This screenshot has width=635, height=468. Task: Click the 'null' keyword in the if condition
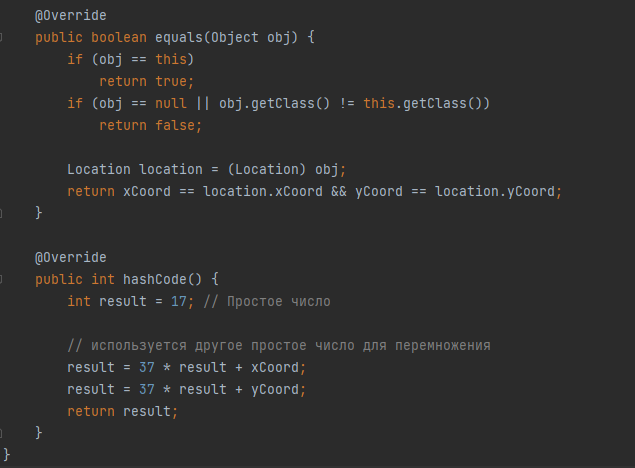click(171, 103)
